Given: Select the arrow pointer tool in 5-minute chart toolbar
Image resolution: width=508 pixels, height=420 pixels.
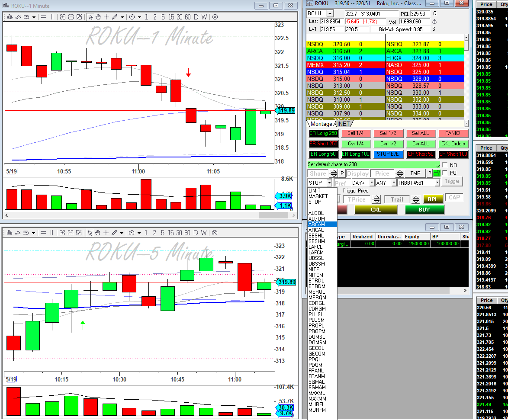Looking at the screenshot, I should [x=90, y=233].
